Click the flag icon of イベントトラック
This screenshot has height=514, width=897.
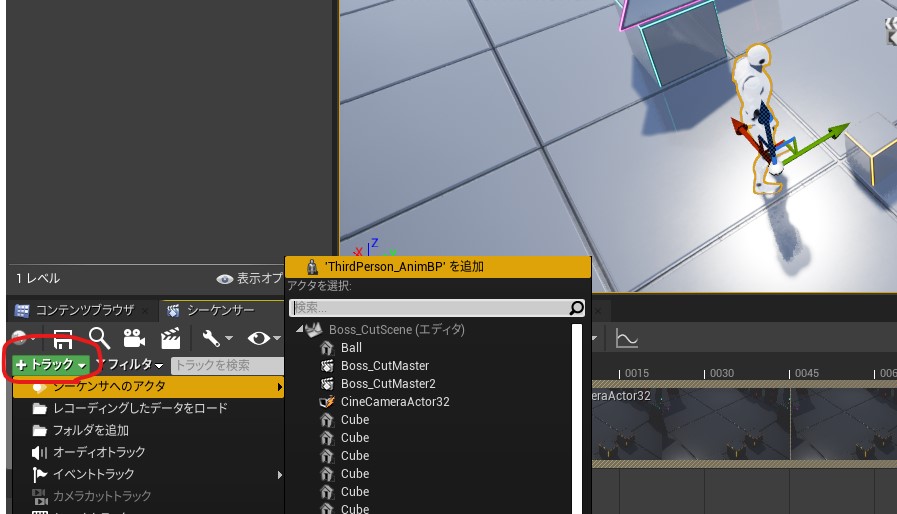pyautogui.click(x=39, y=475)
